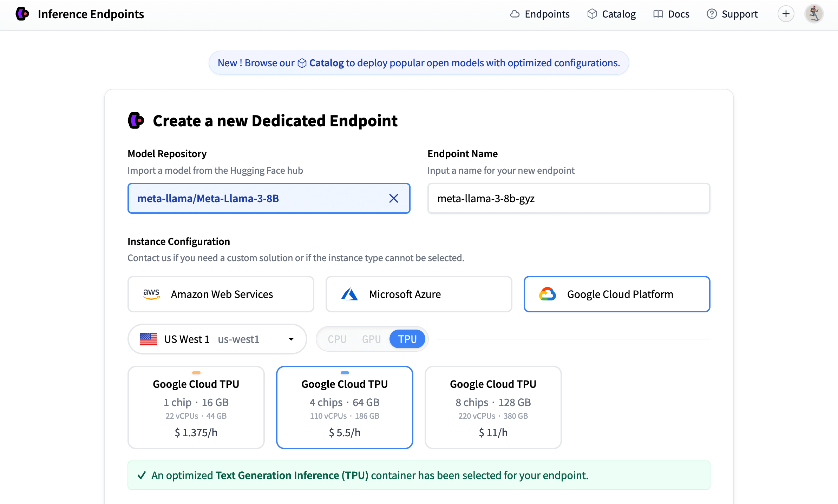
Task: Click the model repository selector field
Action: click(x=260, y=198)
